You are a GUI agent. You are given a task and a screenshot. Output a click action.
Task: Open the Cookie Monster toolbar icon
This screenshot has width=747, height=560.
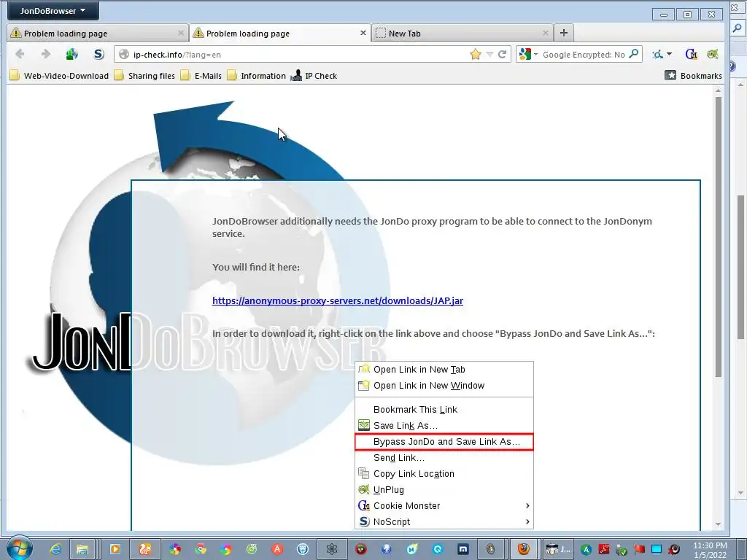click(691, 54)
